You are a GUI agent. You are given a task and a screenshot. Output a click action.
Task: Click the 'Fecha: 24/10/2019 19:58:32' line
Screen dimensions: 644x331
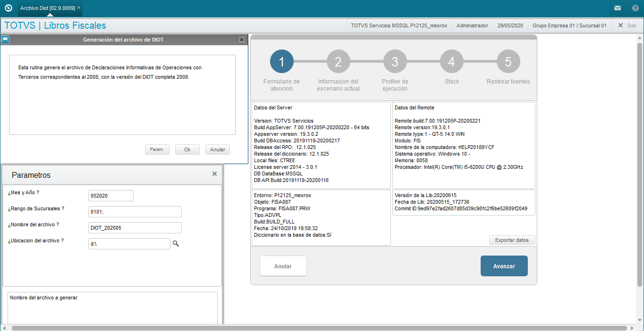[x=286, y=228]
